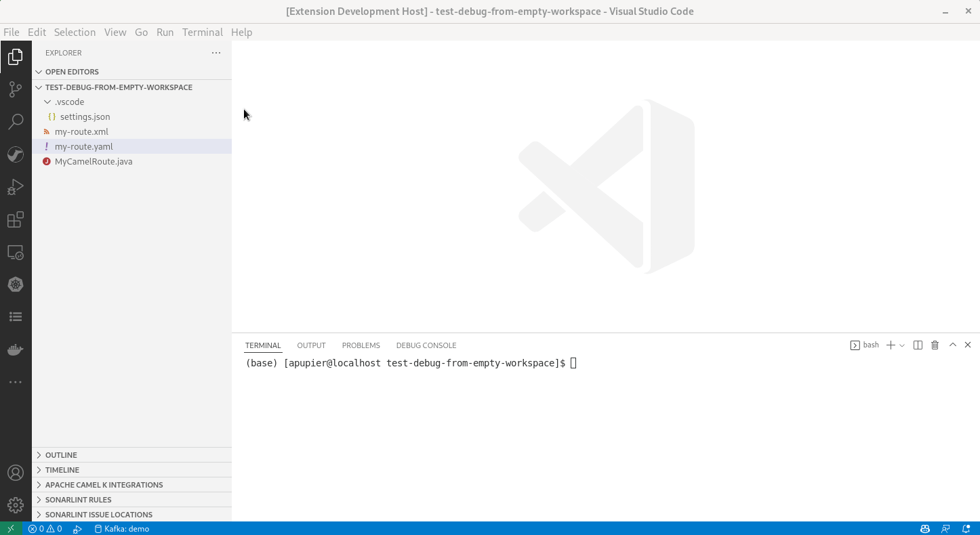This screenshot has height=535, width=980.
Task: Open Manage via the settings gear
Action: coord(16,505)
